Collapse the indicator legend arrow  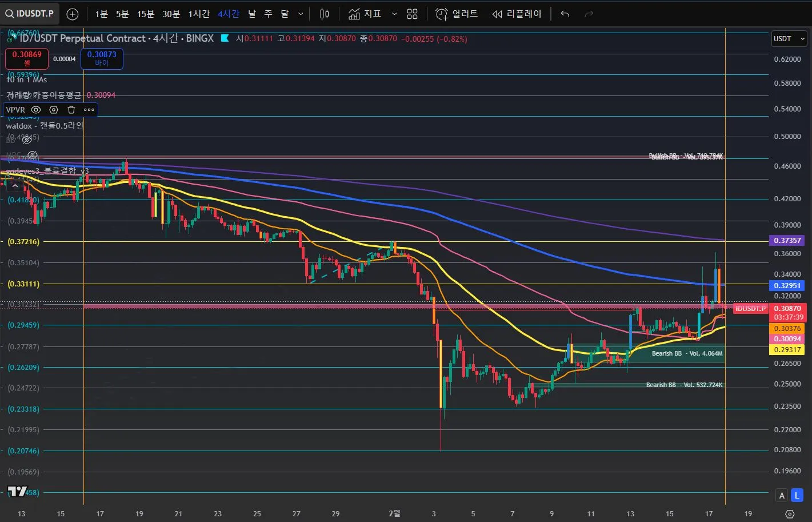pyautogui.click(x=15, y=185)
